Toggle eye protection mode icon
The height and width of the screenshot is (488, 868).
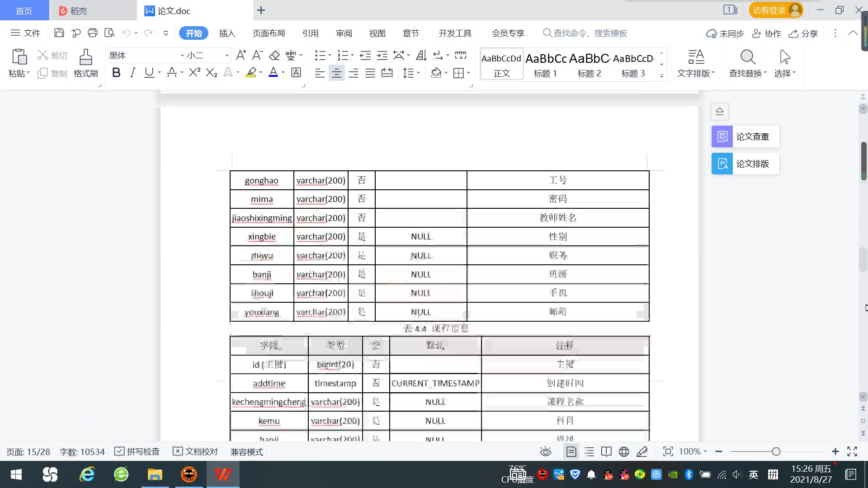coord(546,451)
